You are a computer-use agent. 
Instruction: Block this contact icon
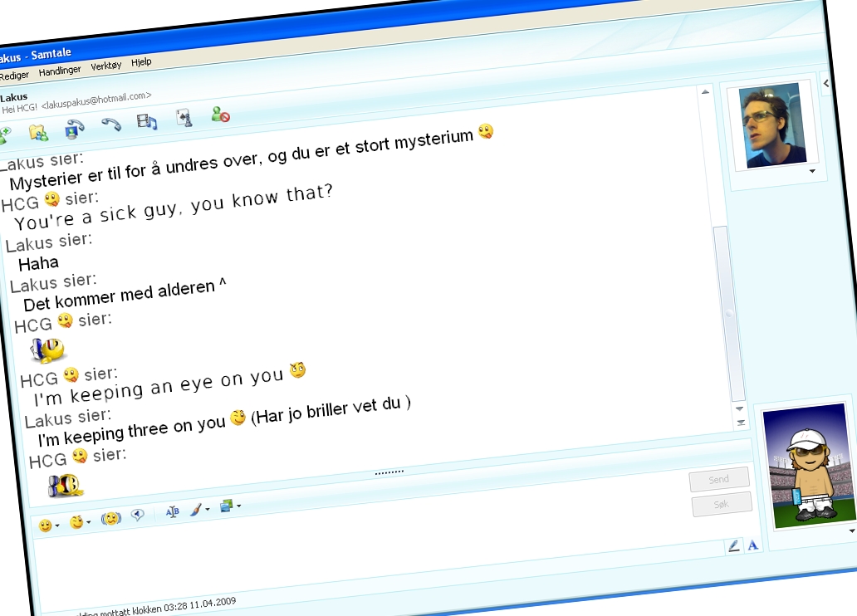[220, 115]
